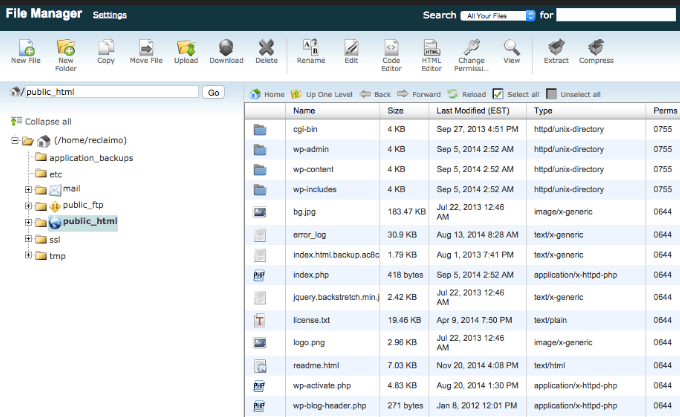This screenshot has height=417, width=680.
Task: Open the Settings link in the header
Action: [109, 16]
